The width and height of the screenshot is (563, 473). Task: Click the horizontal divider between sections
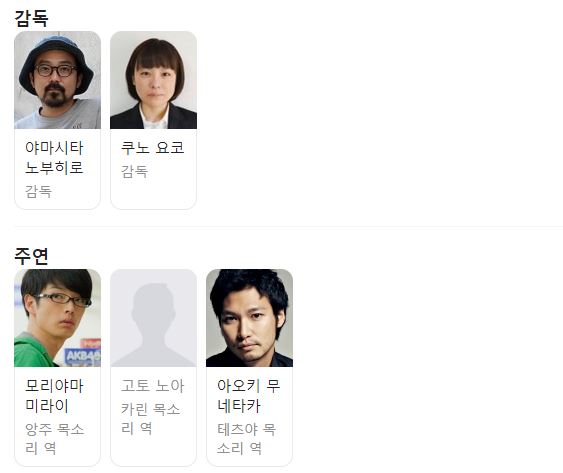[289, 227]
